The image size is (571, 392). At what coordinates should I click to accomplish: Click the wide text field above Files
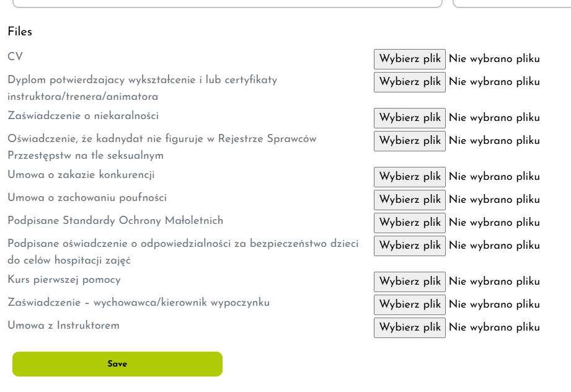coord(227,3)
